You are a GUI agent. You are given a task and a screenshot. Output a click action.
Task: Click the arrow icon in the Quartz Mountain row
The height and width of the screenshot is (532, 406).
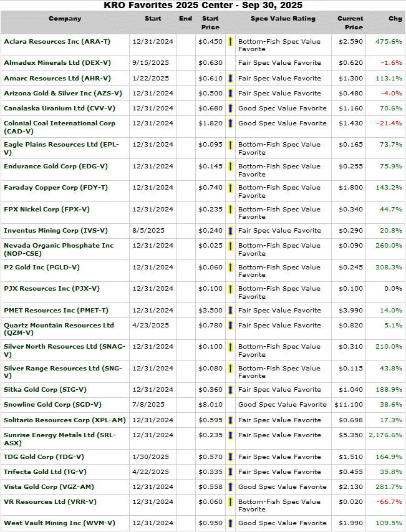pyautogui.click(x=230, y=326)
